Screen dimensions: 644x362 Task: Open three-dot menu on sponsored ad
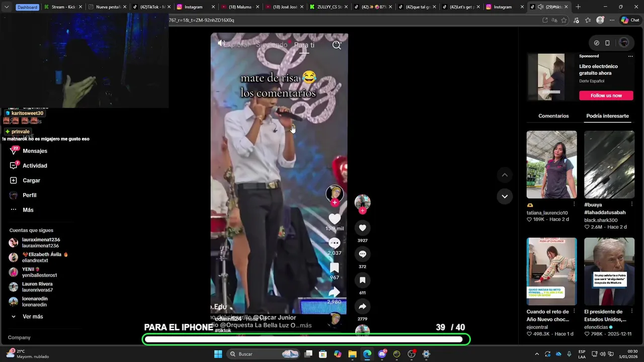click(x=630, y=56)
